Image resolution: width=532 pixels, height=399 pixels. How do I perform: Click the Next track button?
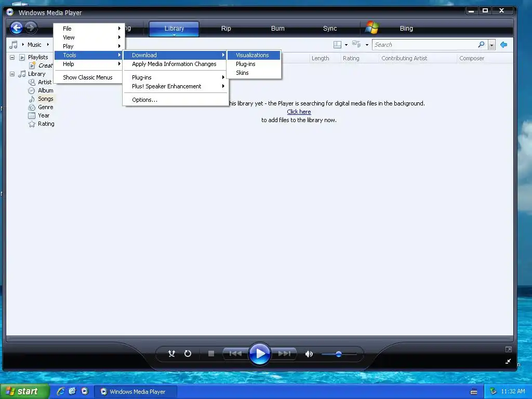(x=284, y=354)
